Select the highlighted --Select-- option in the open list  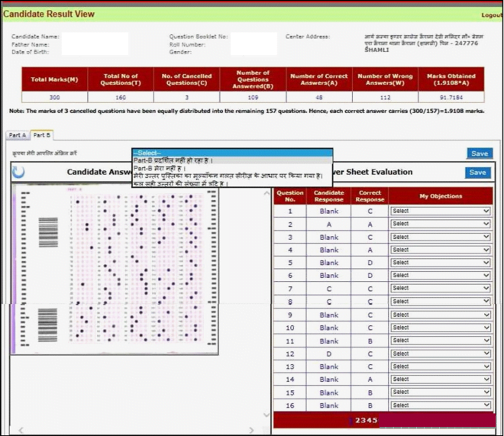[232, 152]
